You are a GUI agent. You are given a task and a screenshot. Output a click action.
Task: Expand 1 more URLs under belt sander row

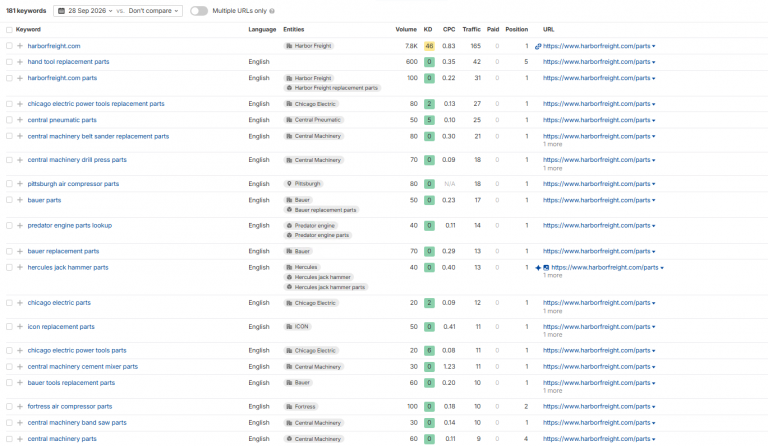point(552,144)
